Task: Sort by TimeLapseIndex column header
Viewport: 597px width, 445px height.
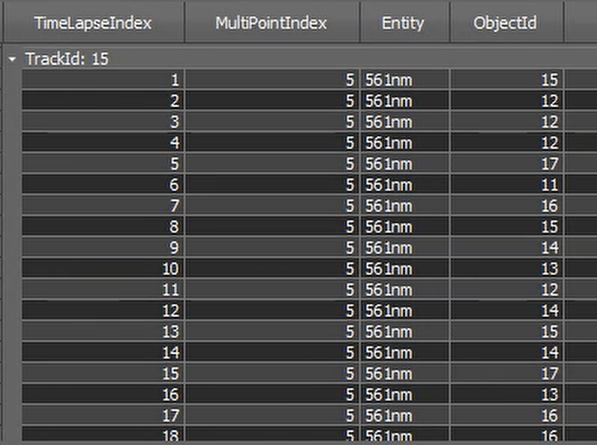Action: point(93,23)
